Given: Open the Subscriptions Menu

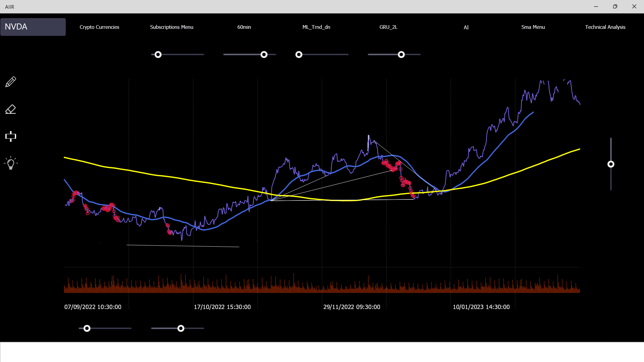Looking at the screenshot, I should pos(171,27).
